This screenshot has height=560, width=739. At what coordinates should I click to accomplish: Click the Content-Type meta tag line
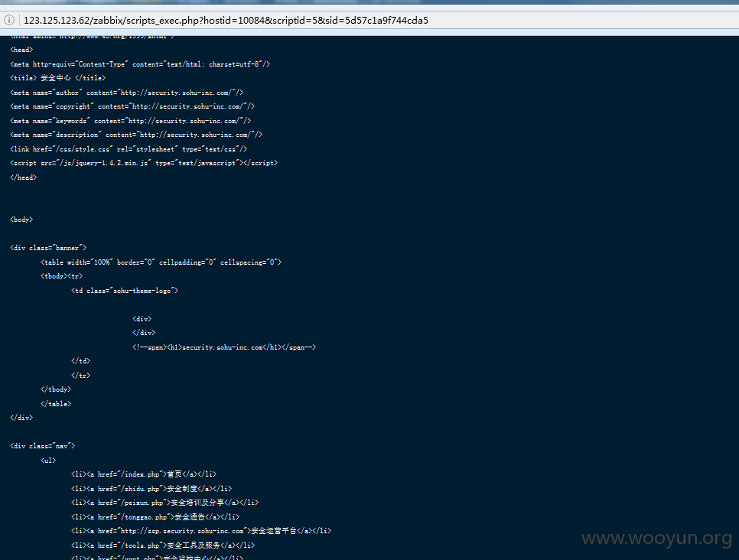140,64
